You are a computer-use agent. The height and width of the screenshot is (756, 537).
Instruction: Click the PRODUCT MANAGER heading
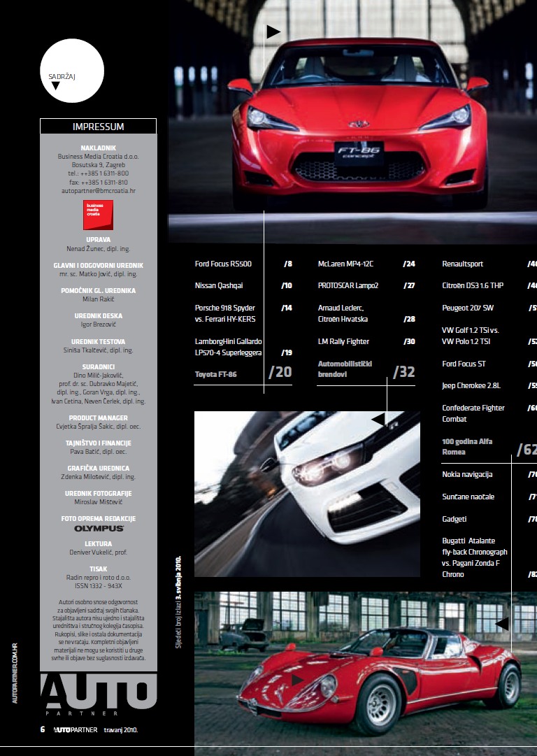click(99, 418)
